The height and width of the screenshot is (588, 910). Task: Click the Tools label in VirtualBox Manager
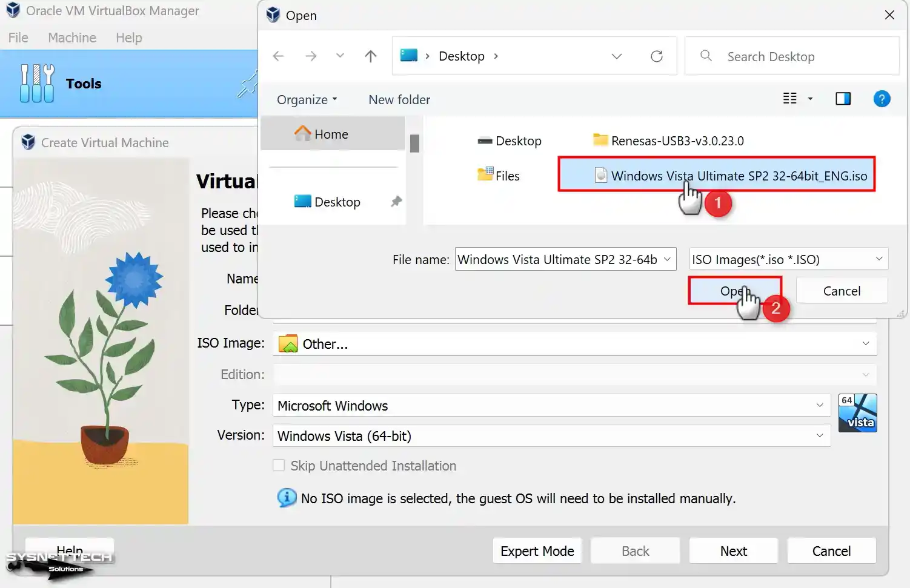[x=84, y=84]
